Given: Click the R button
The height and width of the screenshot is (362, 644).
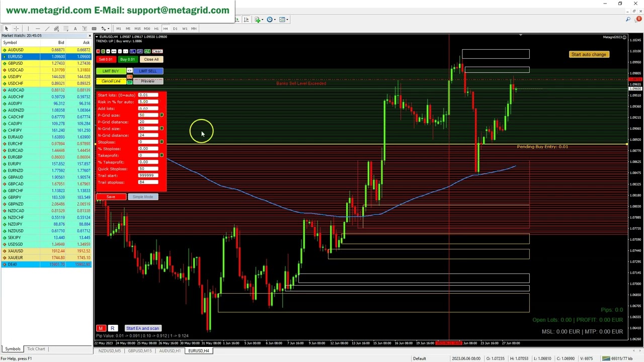Looking at the screenshot, I should [112, 328].
